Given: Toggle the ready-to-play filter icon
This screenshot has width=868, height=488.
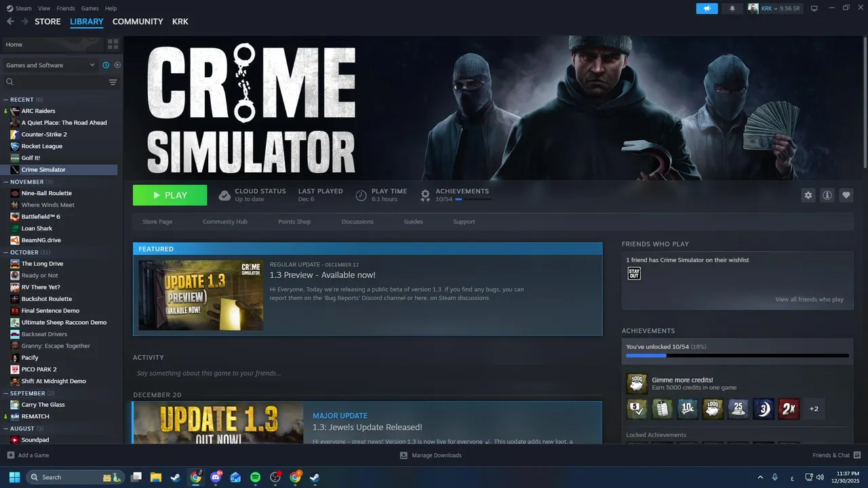Looking at the screenshot, I should pos(117,65).
